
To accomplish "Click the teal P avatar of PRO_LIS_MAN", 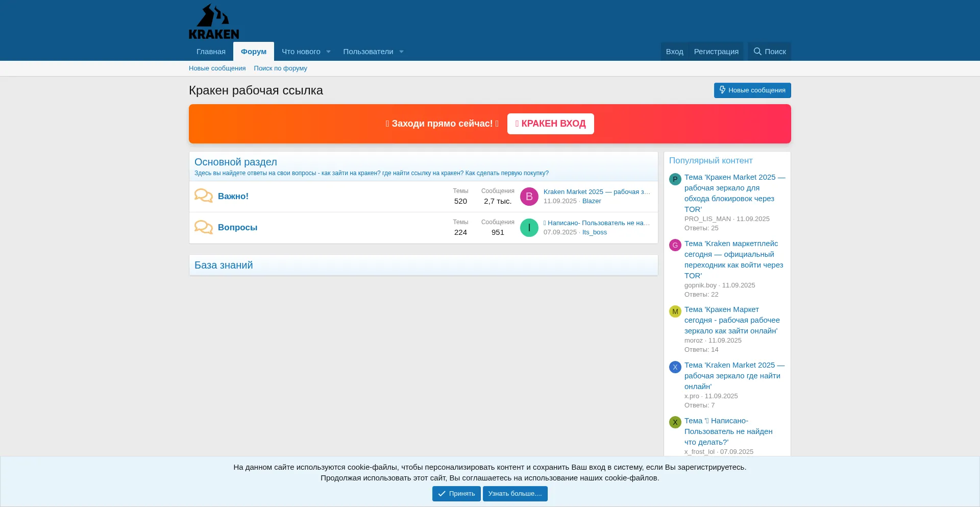I will click(675, 179).
